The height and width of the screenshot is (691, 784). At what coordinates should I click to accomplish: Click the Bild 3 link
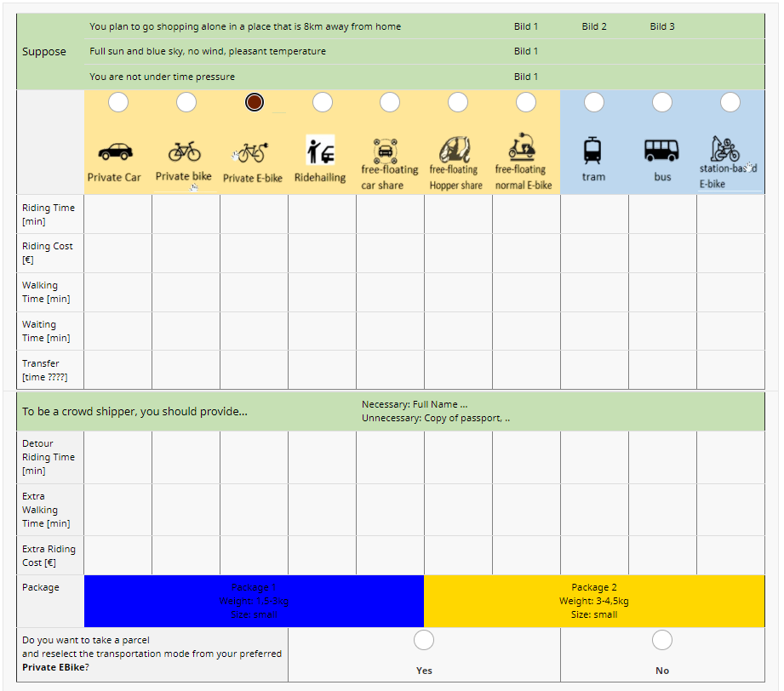coord(662,26)
